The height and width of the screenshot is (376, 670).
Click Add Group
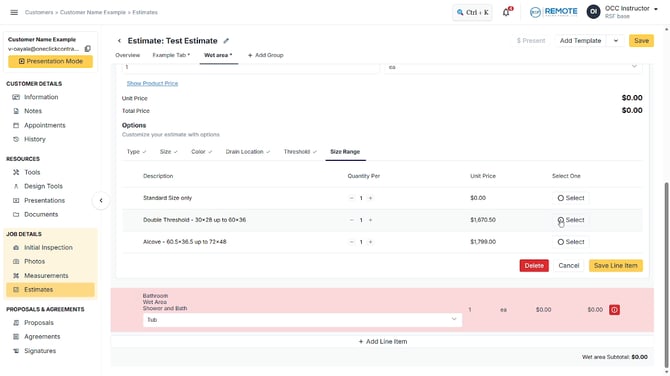(x=265, y=55)
